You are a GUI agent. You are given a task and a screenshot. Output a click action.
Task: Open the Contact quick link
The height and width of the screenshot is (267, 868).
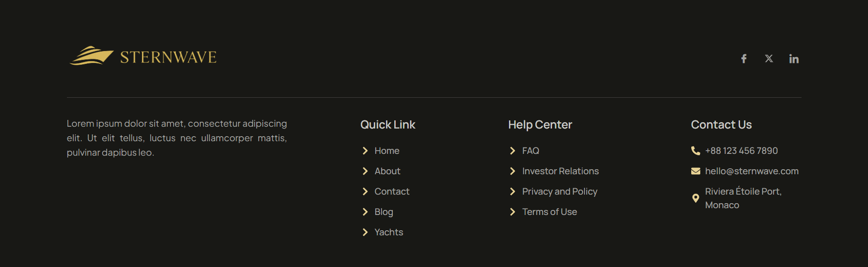coord(392,191)
